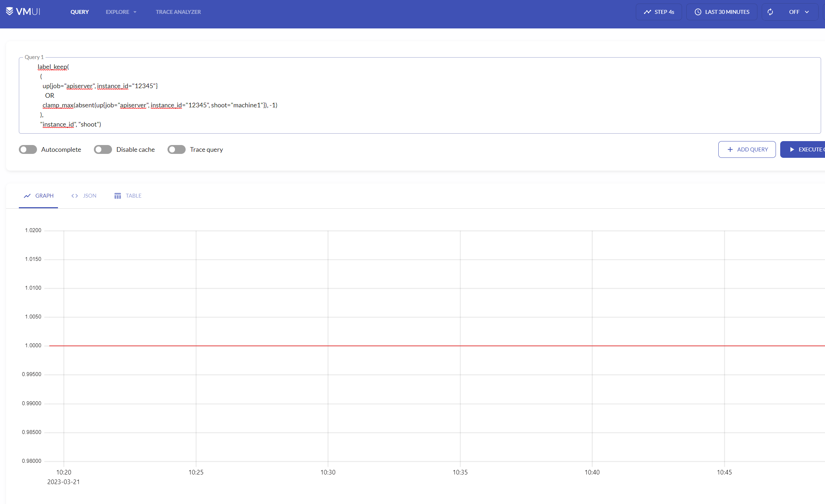This screenshot has width=825, height=504.
Task: Open the TRACE ANALYZER page
Action: coord(178,12)
